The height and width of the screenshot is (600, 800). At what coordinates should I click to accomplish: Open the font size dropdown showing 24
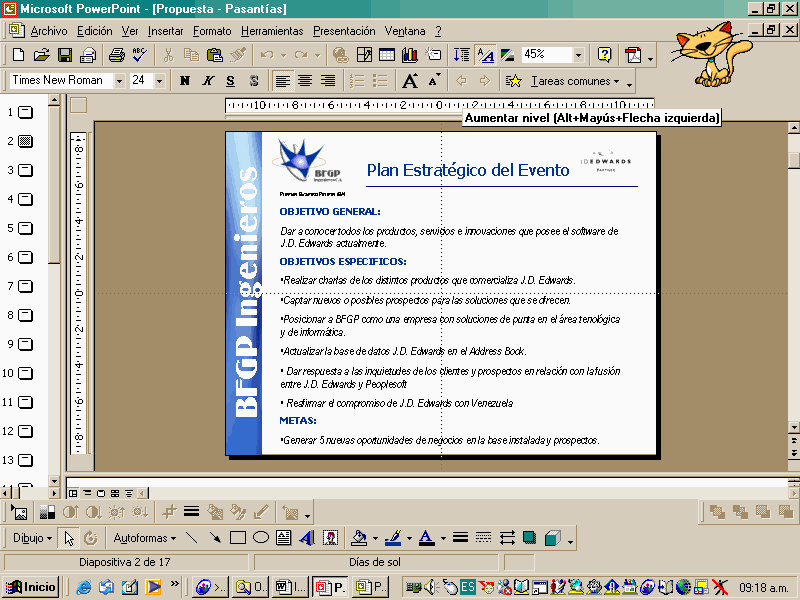tap(160, 81)
